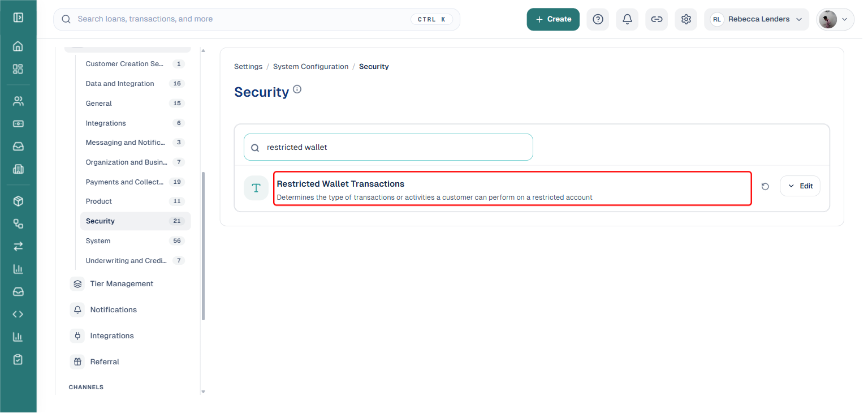This screenshot has width=868, height=413.
Task: Select Product category
Action: coord(135,201)
